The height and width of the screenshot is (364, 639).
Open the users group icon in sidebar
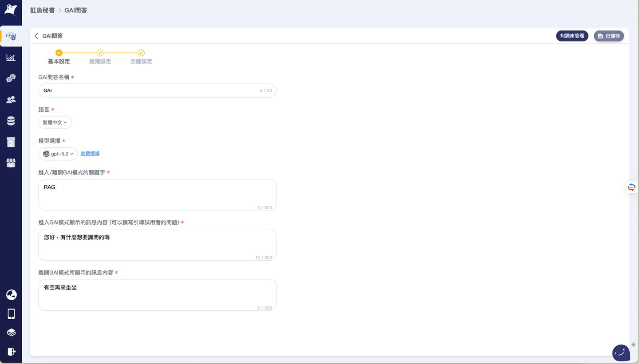click(11, 100)
